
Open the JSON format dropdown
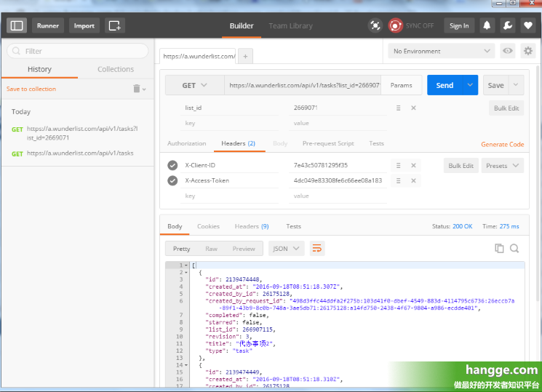pyautogui.click(x=286, y=248)
